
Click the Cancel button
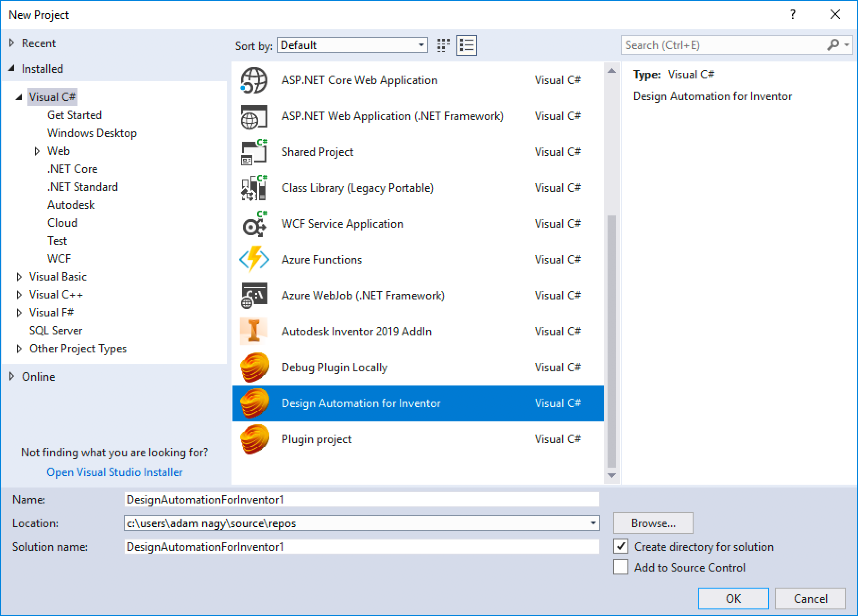point(810,599)
